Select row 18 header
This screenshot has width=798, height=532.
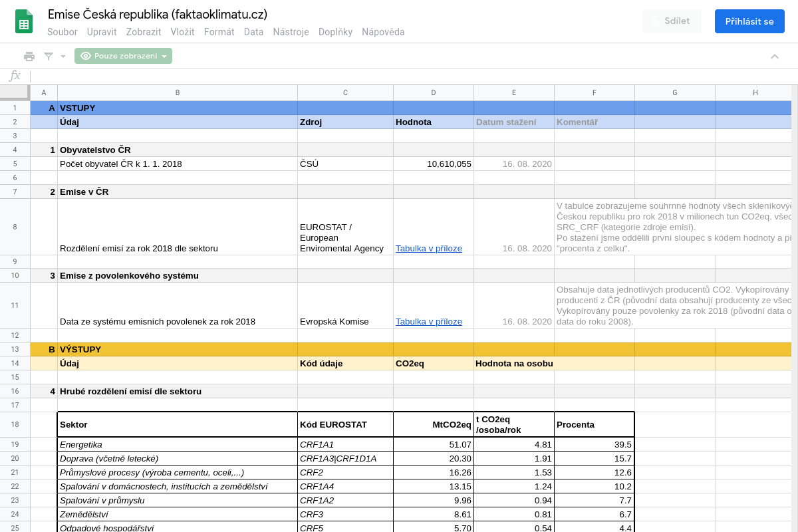click(15, 424)
